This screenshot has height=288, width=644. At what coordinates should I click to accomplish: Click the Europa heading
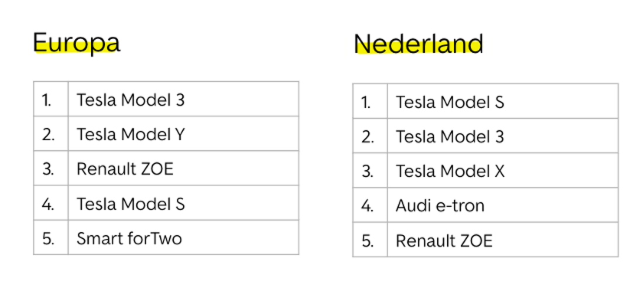(76, 43)
